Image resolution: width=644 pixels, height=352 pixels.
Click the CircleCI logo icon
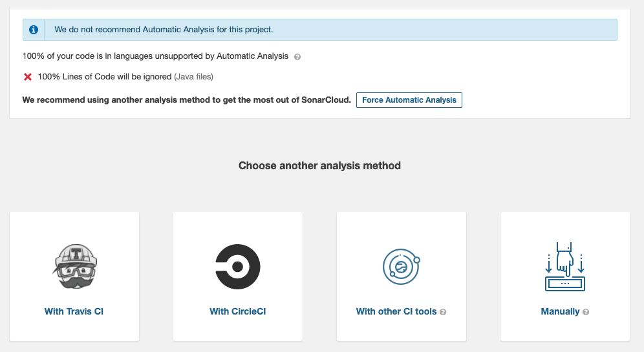coord(238,267)
